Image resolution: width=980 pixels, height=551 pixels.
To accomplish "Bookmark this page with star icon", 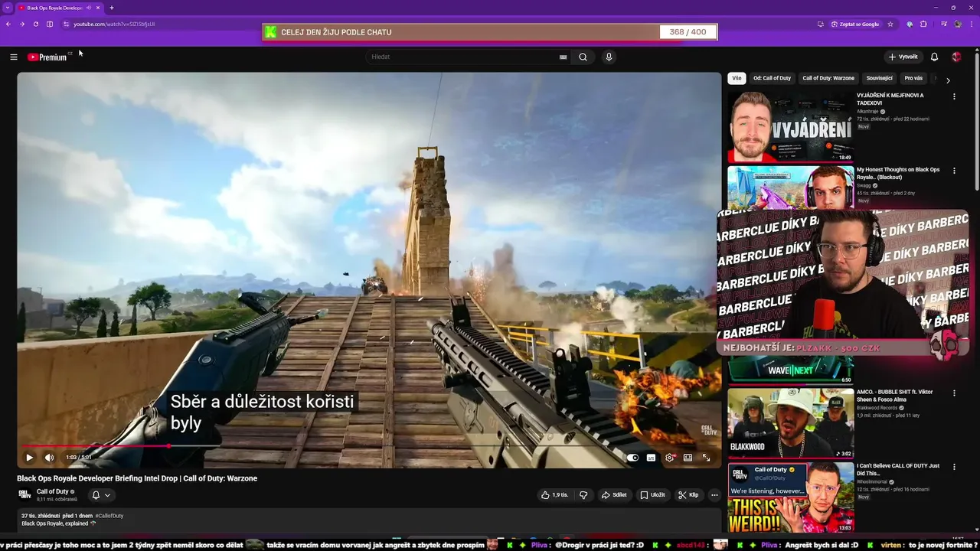I will [x=890, y=24].
